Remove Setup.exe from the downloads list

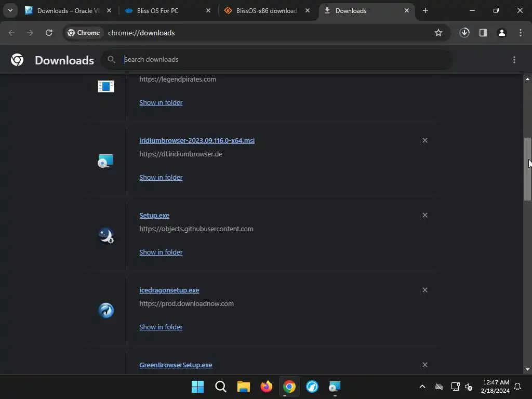(425, 216)
